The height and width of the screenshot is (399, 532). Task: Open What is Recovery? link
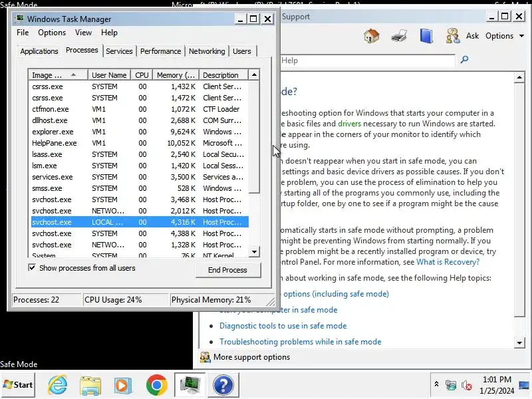pyautogui.click(x=448, y=262)
